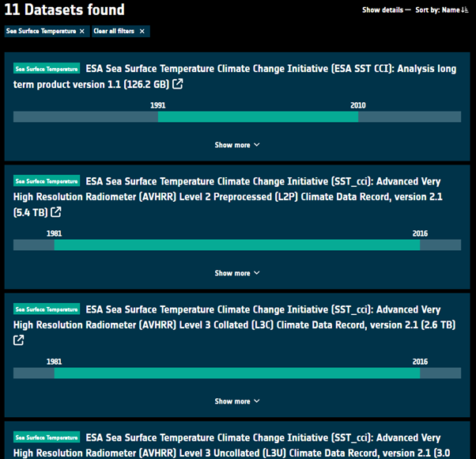
Task: Open external link icon for AVHRR L3C dataset
Action: tap(19, 340)
